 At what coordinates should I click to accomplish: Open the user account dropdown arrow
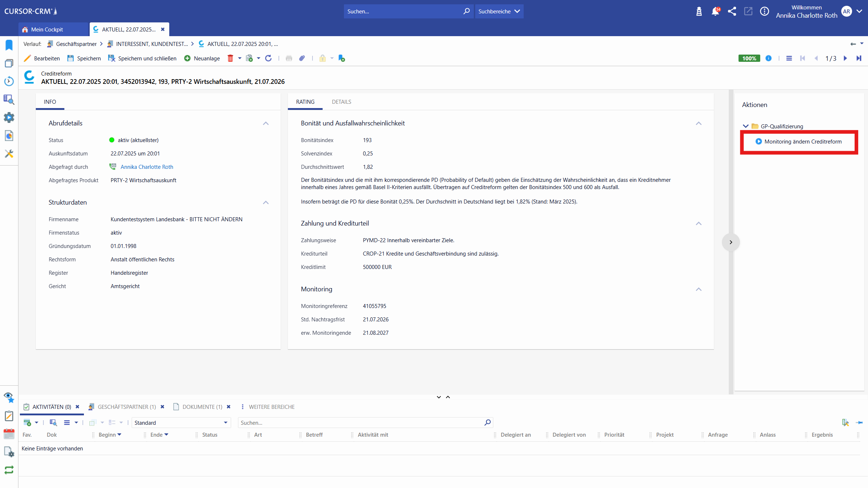pyautogui.click(x=860, y=11)
